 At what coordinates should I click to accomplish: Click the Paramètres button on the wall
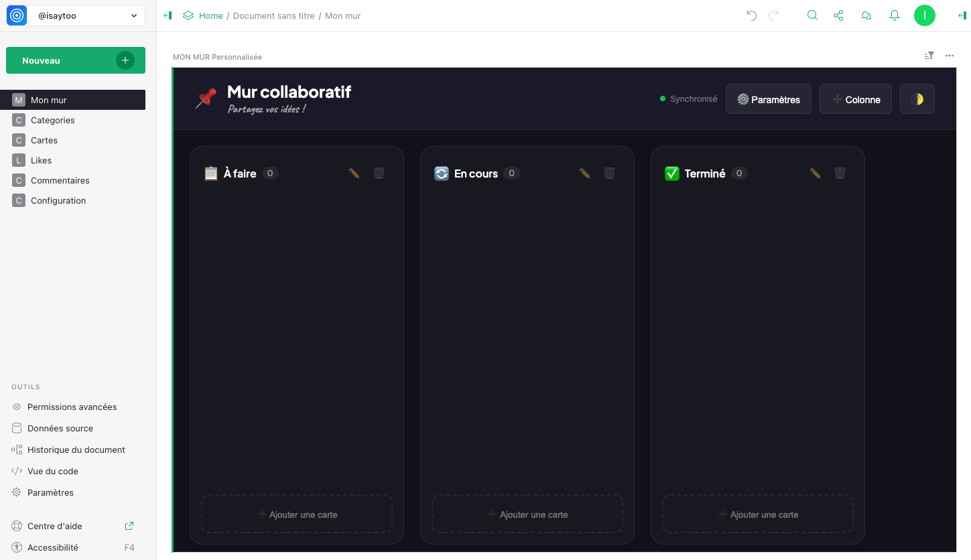coord(768,99)
